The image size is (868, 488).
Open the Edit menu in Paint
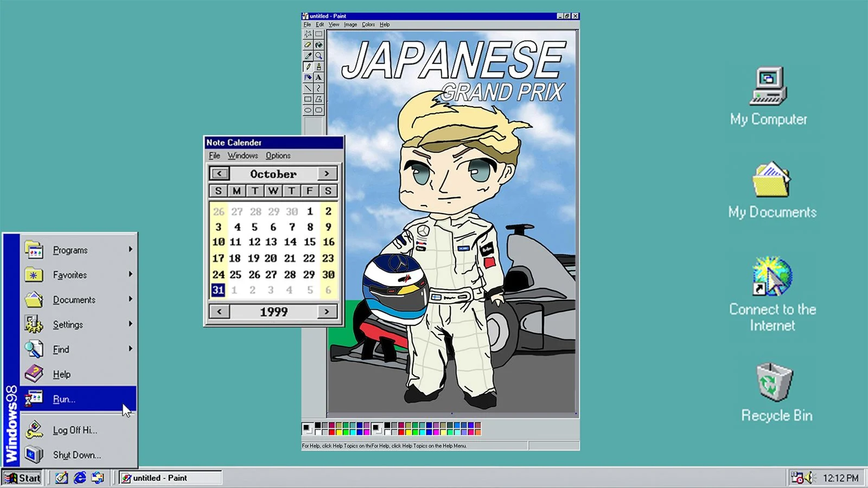pyautogui.click(x=320, y=24)
